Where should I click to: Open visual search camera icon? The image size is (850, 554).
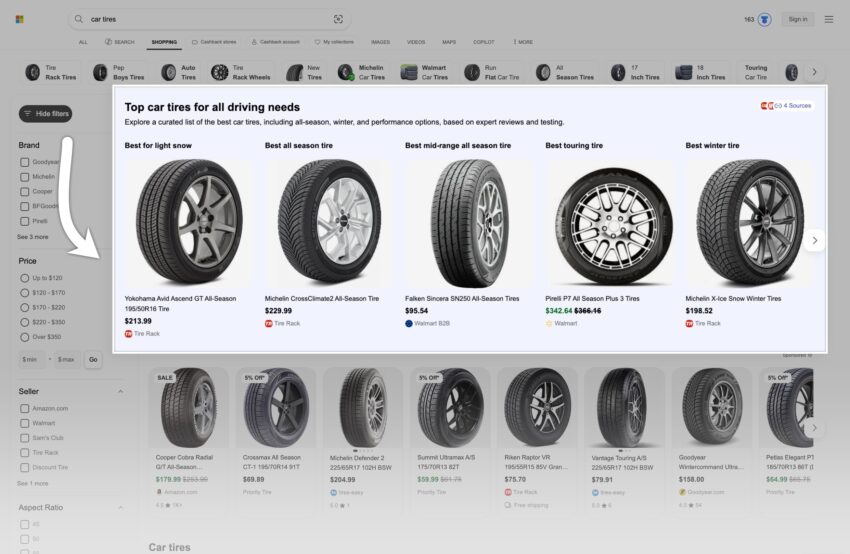[338, 19]
